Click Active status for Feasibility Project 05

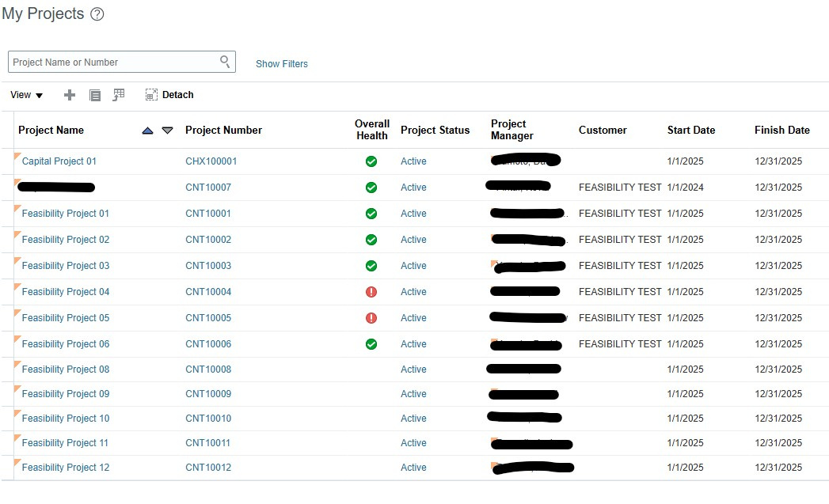413,318
